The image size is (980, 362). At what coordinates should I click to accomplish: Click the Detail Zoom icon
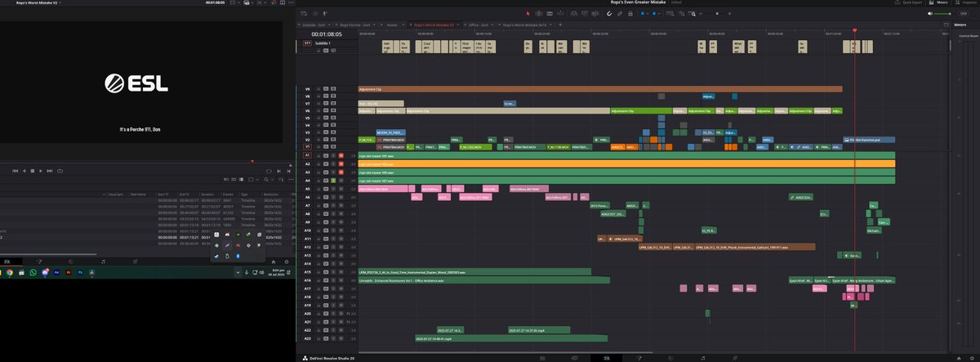coord(681,13)
